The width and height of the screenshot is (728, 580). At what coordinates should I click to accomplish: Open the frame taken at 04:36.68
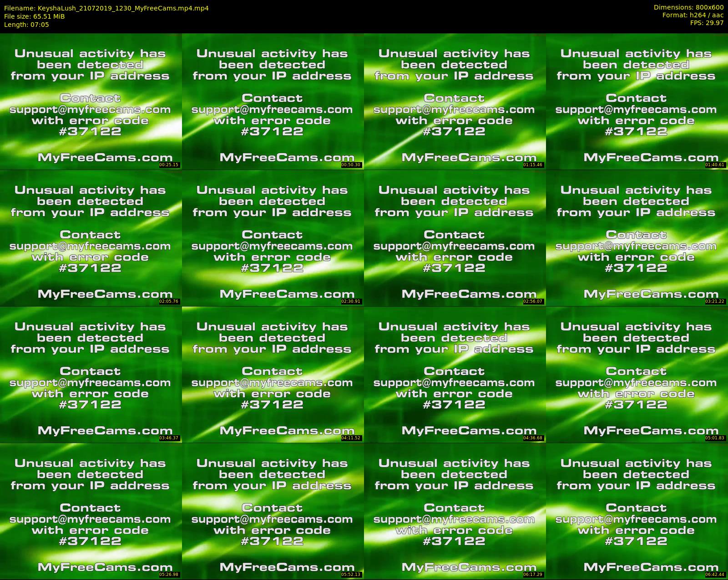pyautogui.click(x=455, y=374)
